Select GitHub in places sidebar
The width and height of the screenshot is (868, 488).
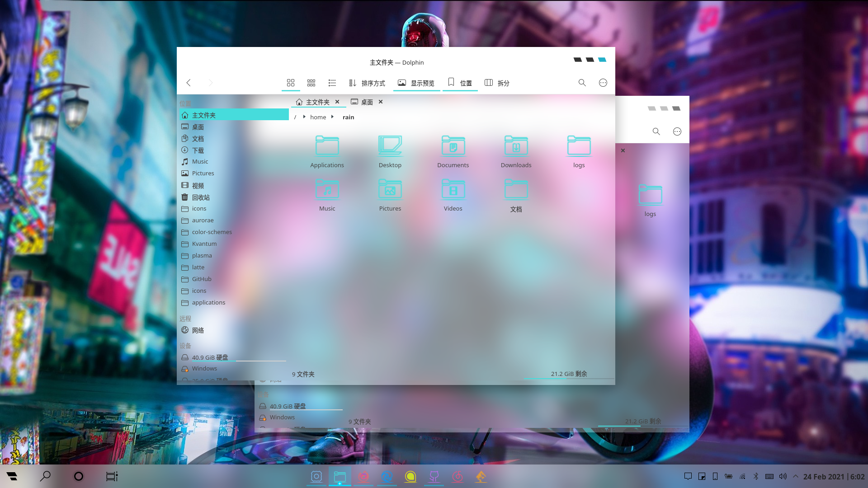point(234,279)
